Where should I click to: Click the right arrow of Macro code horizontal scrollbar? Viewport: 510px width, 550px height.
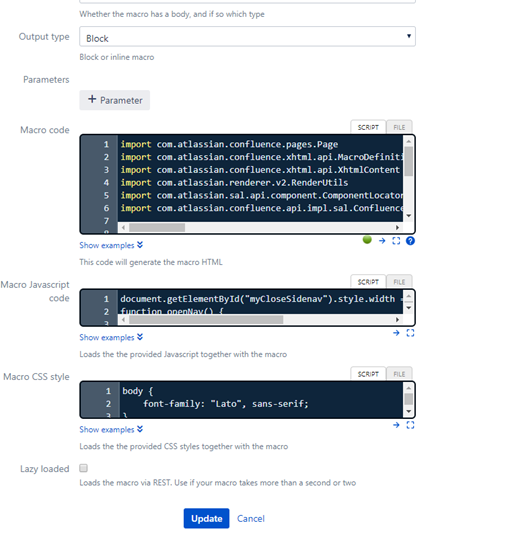(x=397, y=228)
